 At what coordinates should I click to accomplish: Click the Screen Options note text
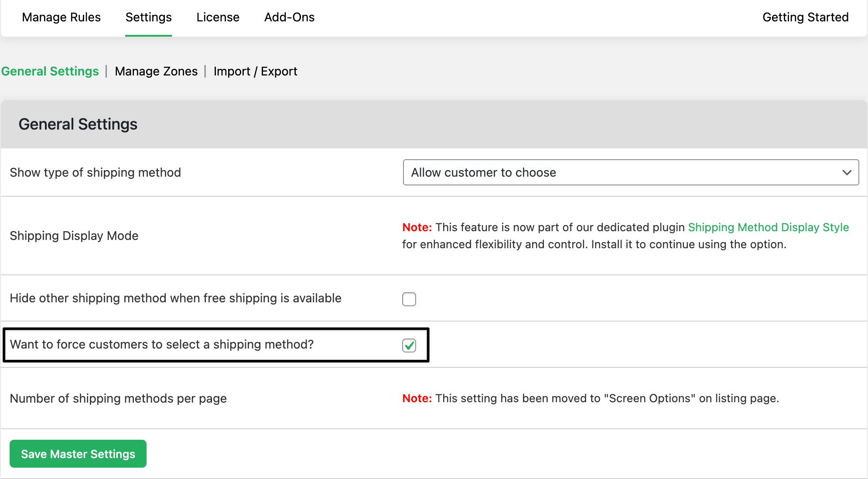pyautogui.click(x=591, y=398)
